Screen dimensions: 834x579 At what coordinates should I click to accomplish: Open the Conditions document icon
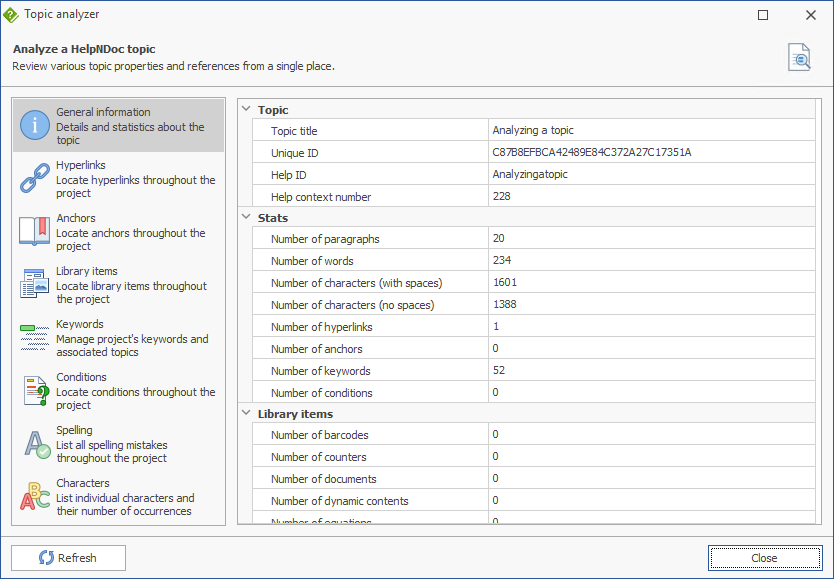coord(36,391)
